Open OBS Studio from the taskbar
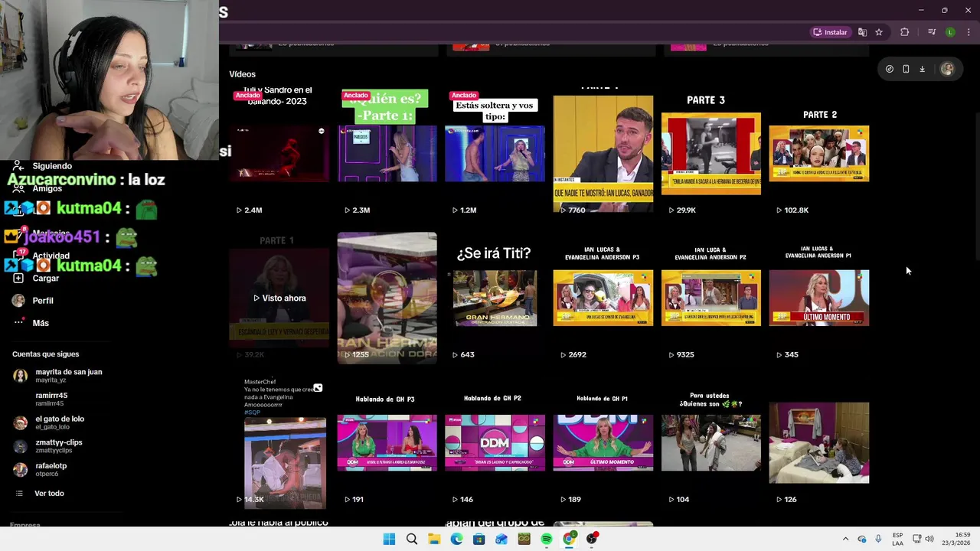 click(x=592, y=539)
